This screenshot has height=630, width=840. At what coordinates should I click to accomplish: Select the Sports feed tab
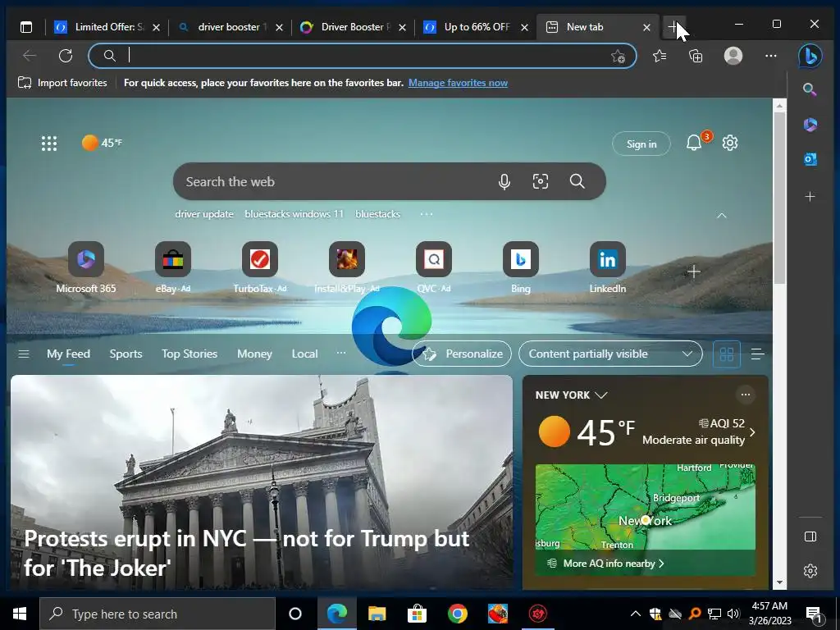click(x=126, y=354)
